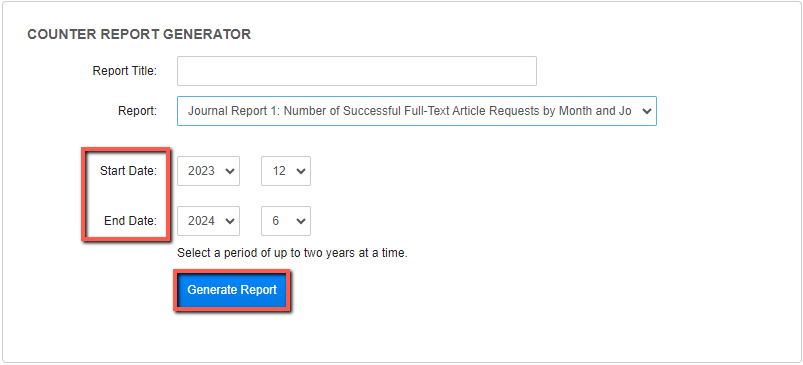Click the End Date label
The height and width of the screenshot is (365, 803).
(x=131, y=221)
